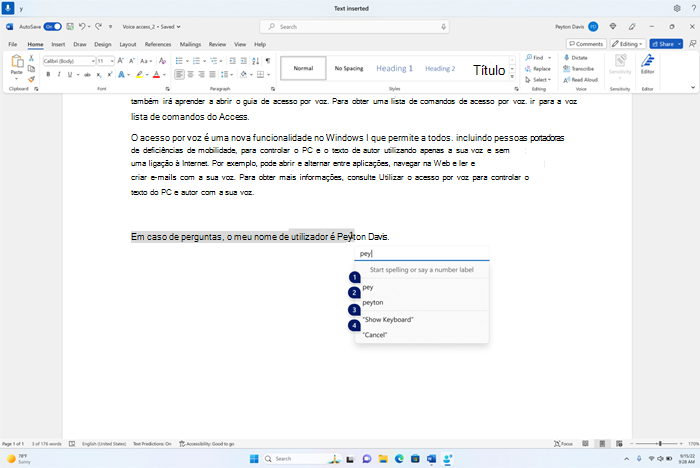Click the Voice access microphone icon

[x=8, y=8]
